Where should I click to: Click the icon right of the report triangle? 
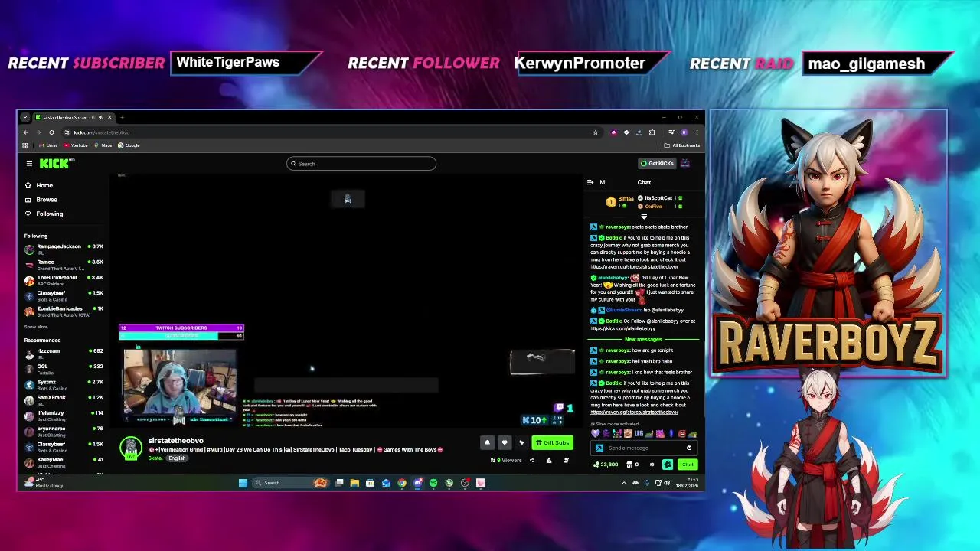566,461
